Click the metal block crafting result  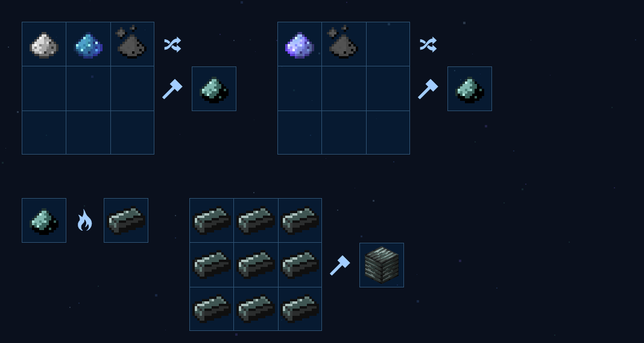(382, 265)
